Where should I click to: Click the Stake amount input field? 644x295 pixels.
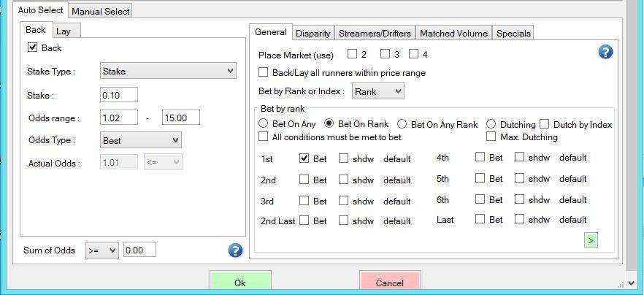[x=119, y=95]
